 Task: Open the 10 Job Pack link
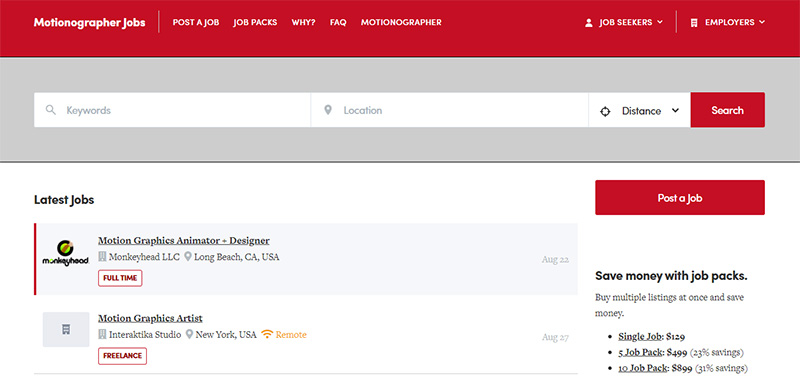coord(643,368)
